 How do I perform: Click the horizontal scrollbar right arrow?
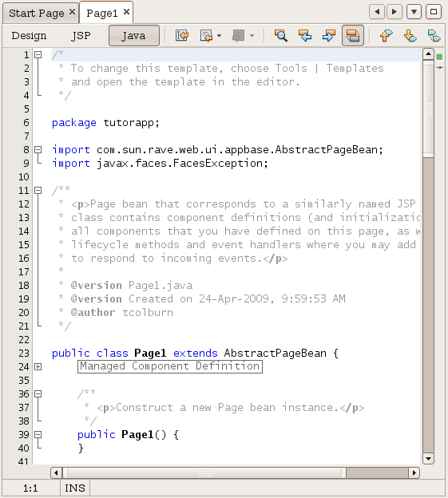[x=414, y=472]
